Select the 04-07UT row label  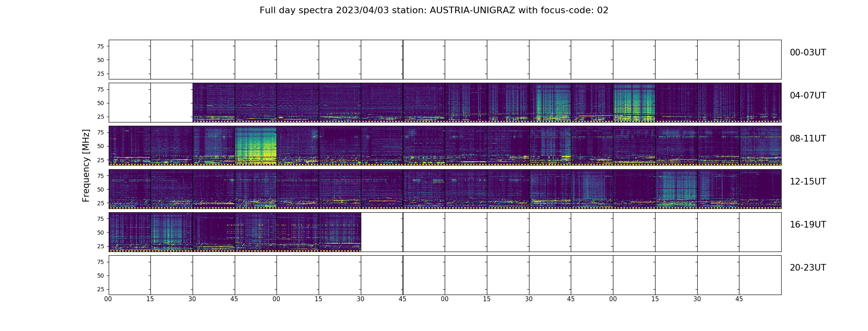point(807,96)
